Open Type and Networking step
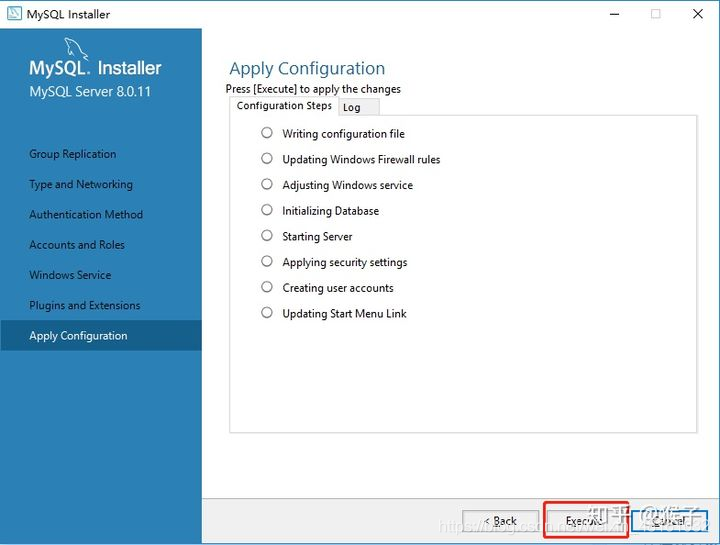 pos(81,184)
